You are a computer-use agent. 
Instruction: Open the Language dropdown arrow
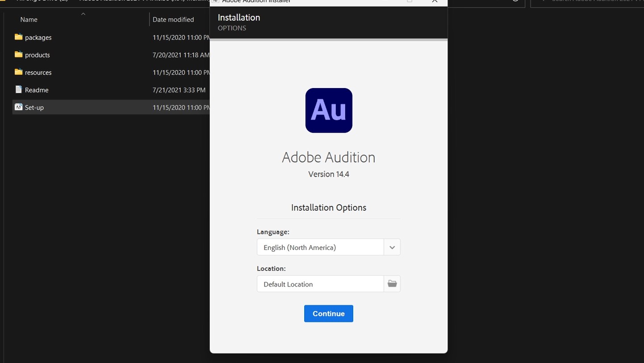392,247
